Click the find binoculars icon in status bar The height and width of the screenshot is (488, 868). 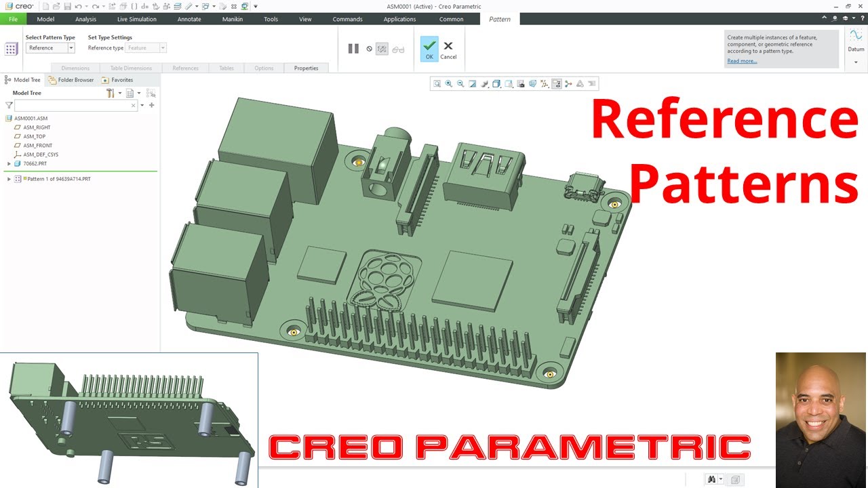click(711, 479)
